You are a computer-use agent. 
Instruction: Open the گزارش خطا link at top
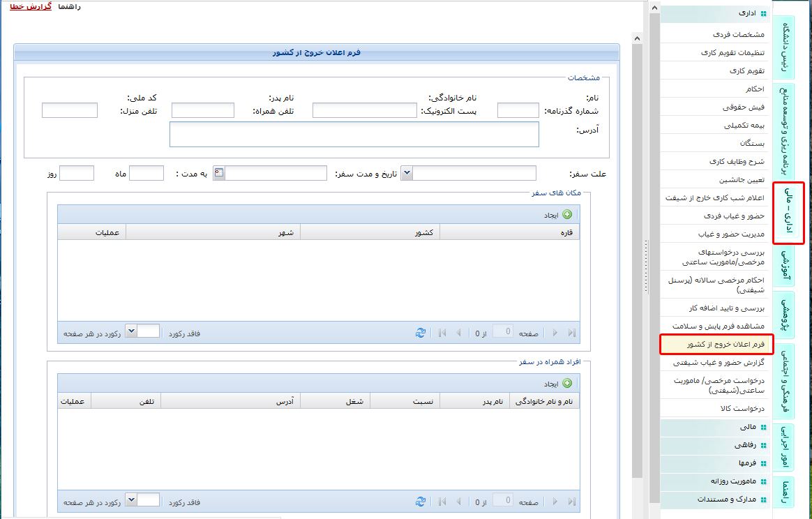point(31,7)
